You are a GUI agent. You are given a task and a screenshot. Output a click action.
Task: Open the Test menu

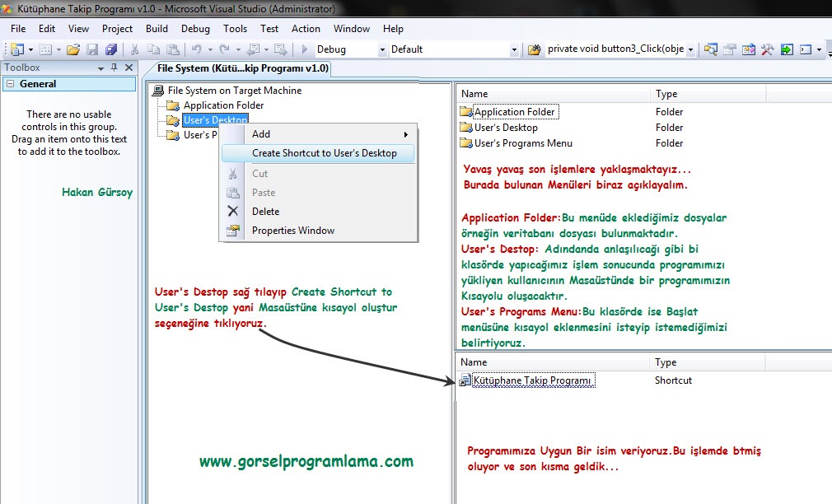(269, 29)
